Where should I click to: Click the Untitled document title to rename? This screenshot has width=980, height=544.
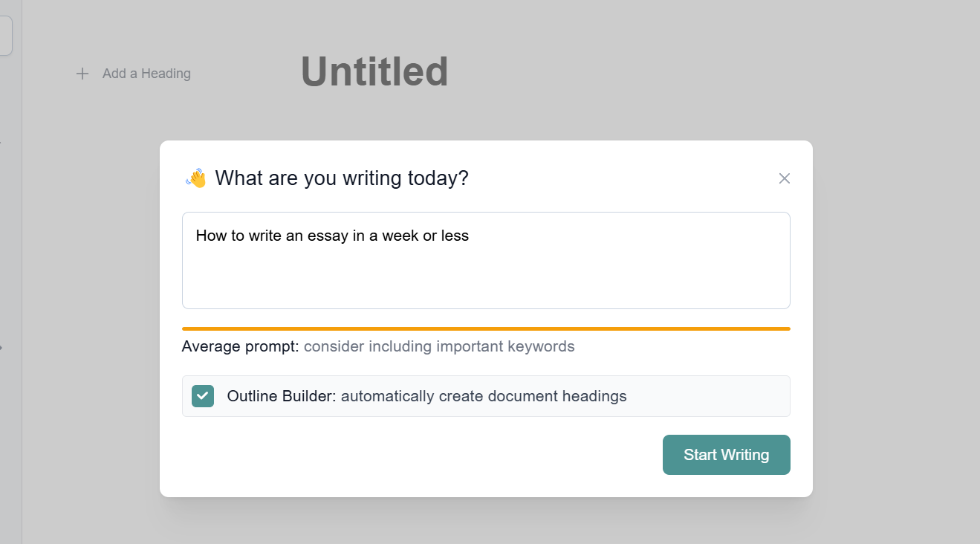pyautogui.click(x=374, y=71)
